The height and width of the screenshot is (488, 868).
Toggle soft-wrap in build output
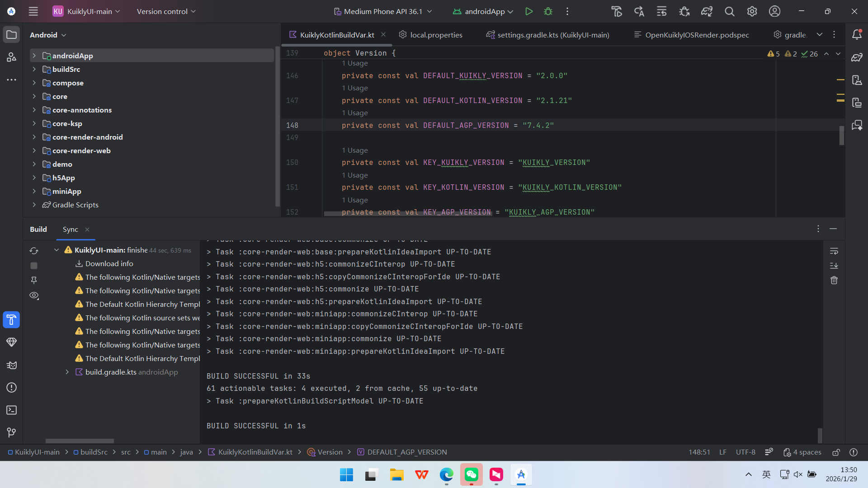click(x=834, y=251)
